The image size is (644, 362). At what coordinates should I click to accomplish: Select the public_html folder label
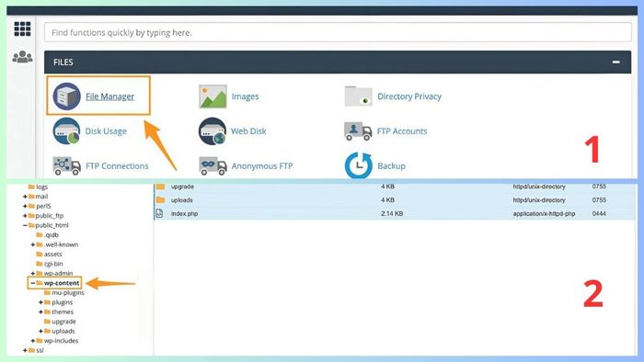click(x=52, y=225)
